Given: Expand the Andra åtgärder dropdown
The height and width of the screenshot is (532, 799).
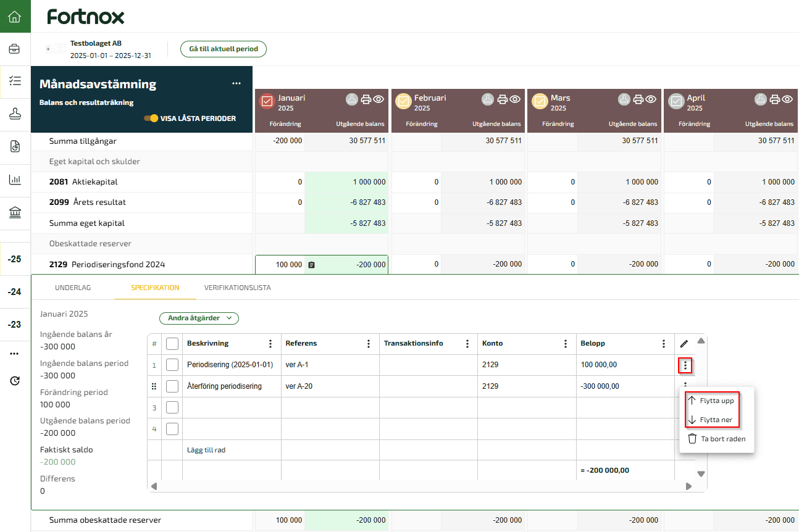Looking at the screenshot, I should pos(199,318).
